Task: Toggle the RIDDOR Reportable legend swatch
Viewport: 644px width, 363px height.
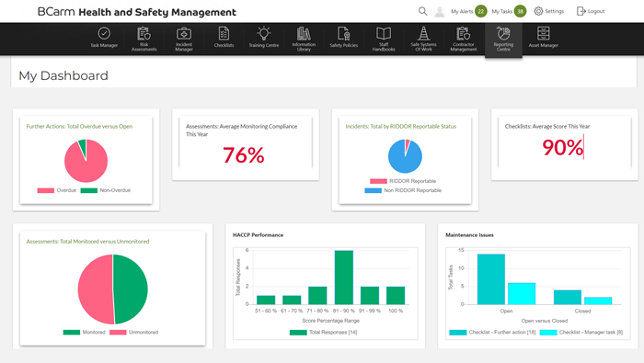Action: point(378,181)
